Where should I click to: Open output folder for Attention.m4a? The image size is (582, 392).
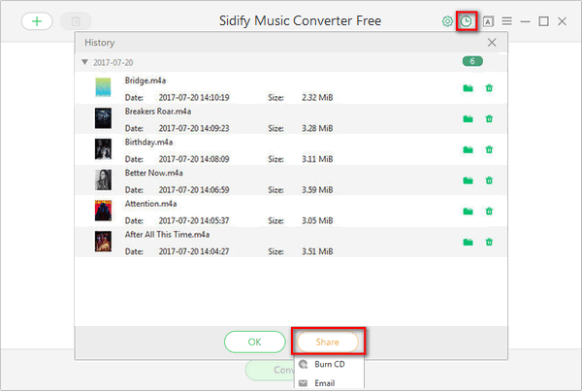(469, 212)
